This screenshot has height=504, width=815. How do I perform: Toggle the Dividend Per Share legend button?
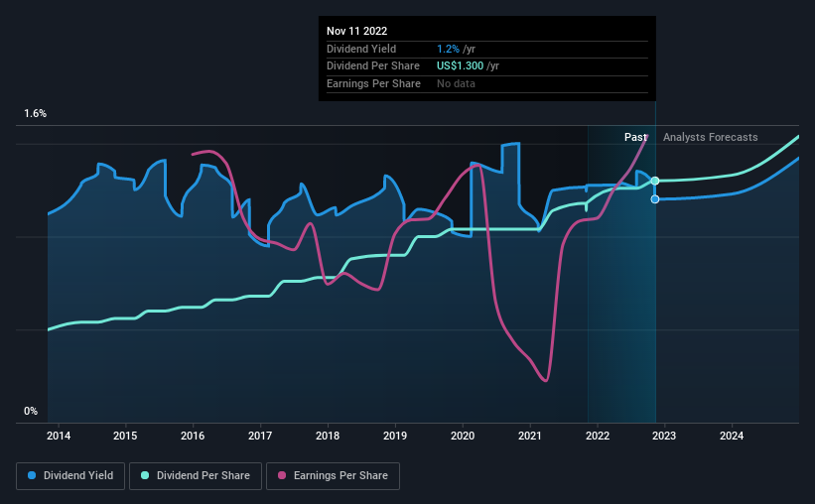point(196,476)
